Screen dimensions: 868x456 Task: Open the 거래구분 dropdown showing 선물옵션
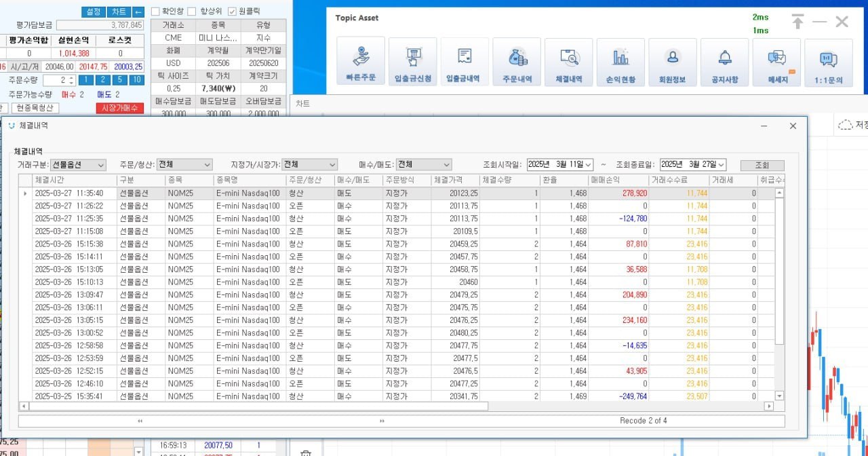(x=79, y=165)
